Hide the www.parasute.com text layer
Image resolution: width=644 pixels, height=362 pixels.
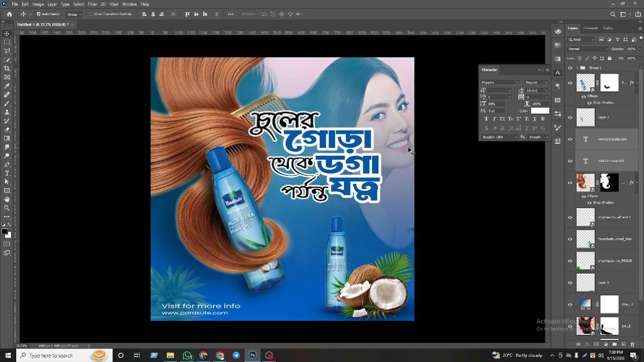[x=570, y=139]
